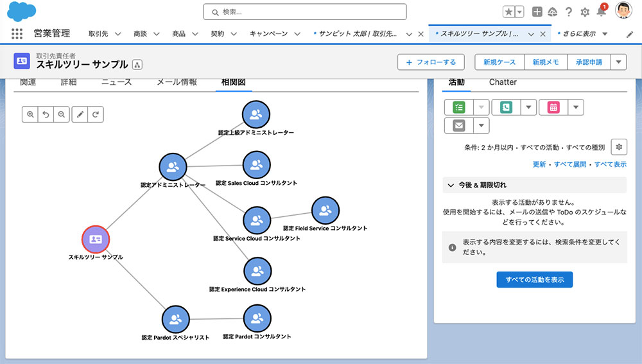
Task: Switch to the 関連 tab
Action: [x=28, y=82]
